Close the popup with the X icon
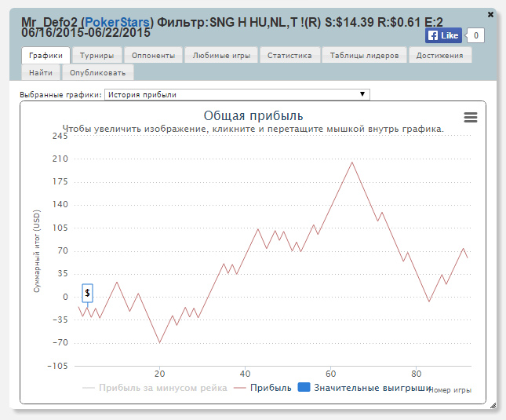This screenshot has width=506, height=420. [490, 15]
